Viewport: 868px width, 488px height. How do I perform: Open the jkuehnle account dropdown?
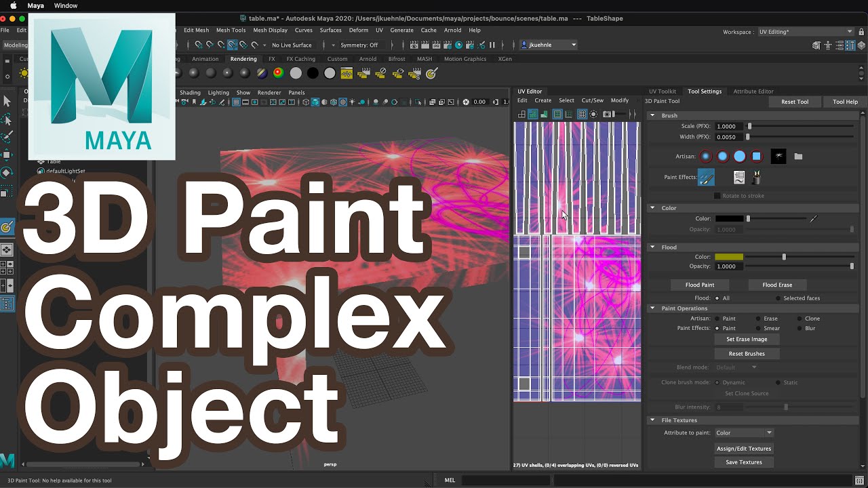[549, 45]
